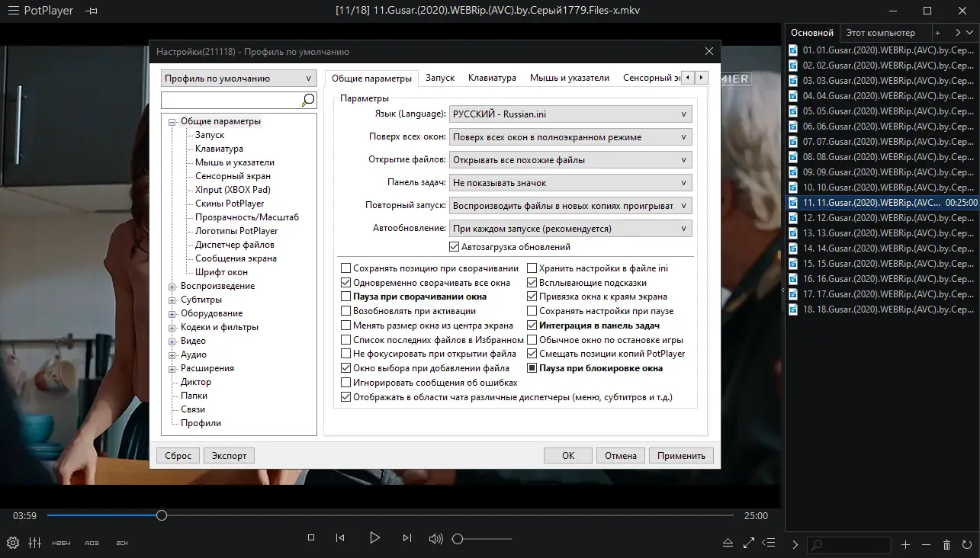Open the 'Язык (Language)' dropdown
This screenshot has height=558, width=980.
point(570,114)
